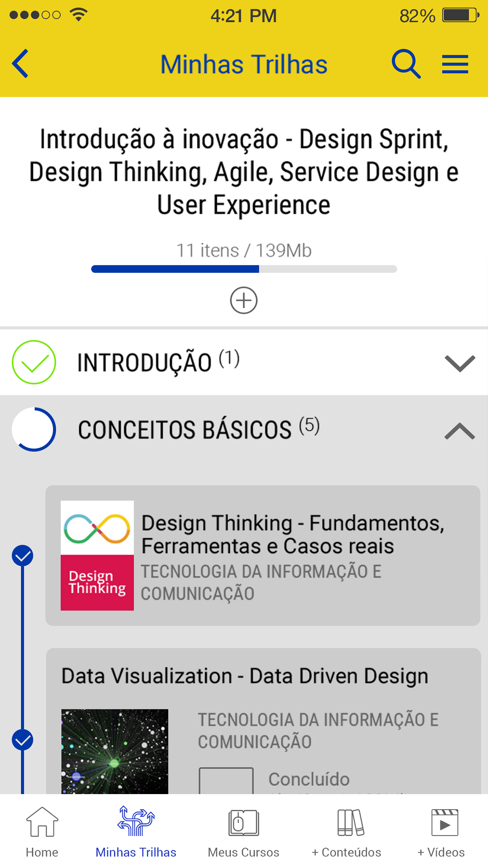Tap the Meus Cursos tab label

tap(244, 852)
